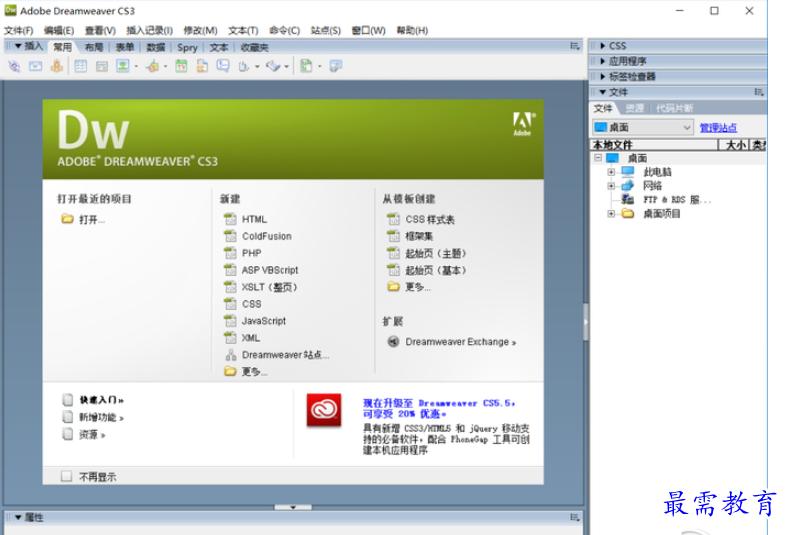Image resolution: width=785 pixels, height=535 pixels.
Task: Switch to the 资源 panel tab
Action: 634,108
